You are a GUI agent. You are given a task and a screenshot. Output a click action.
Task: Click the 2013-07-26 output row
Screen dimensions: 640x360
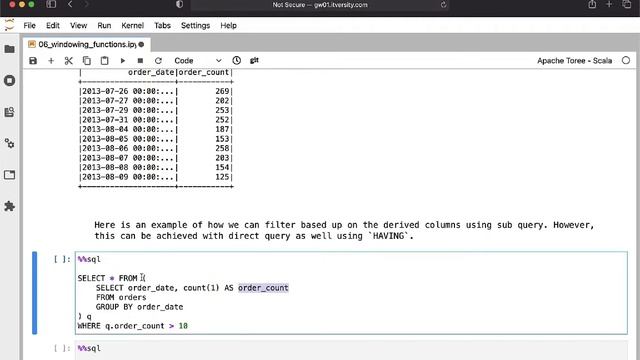tap(156, 91)
